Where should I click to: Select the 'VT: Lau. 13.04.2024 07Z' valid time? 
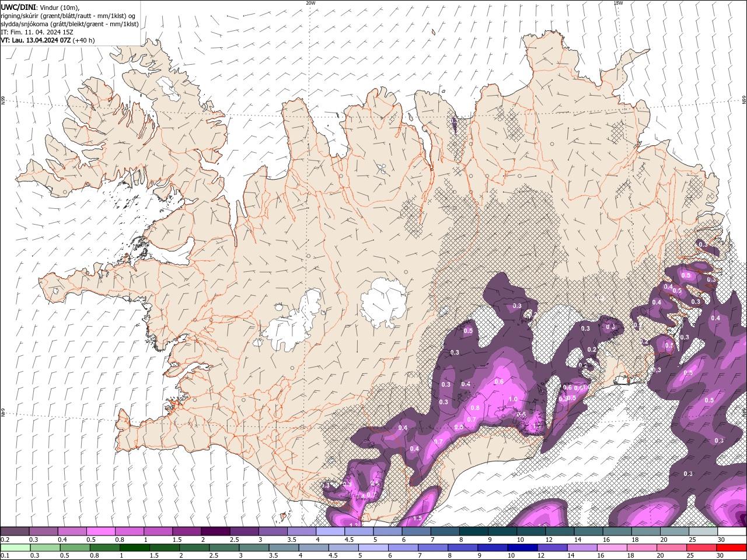coord(36,40)
